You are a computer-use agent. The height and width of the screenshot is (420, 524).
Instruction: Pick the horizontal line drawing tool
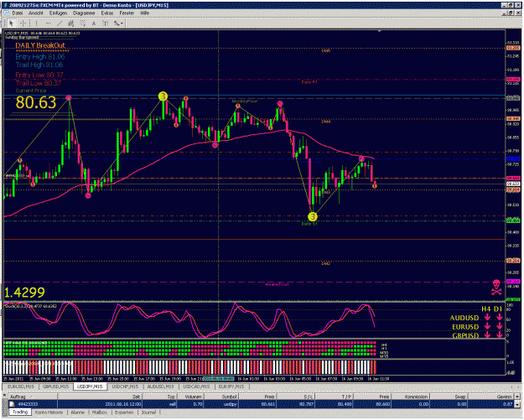pos(48,23)
